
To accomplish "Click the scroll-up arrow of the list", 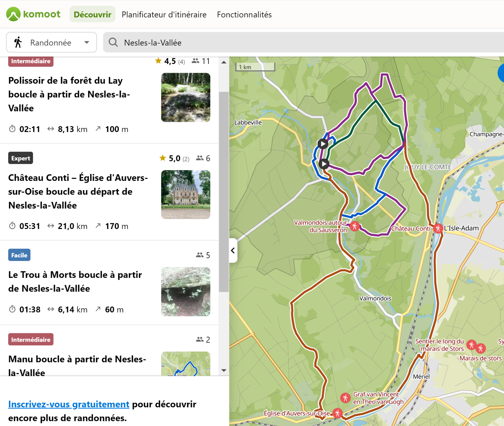I will tap(224, 62).
